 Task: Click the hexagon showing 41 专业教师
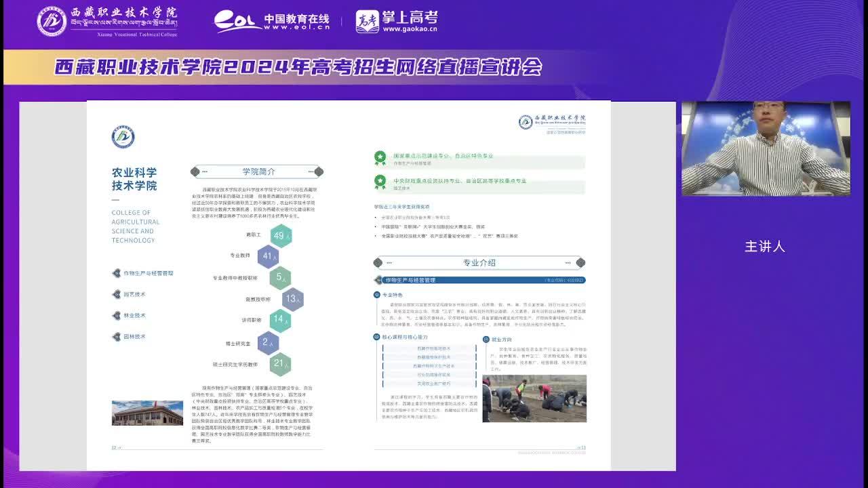pos(269,256)
